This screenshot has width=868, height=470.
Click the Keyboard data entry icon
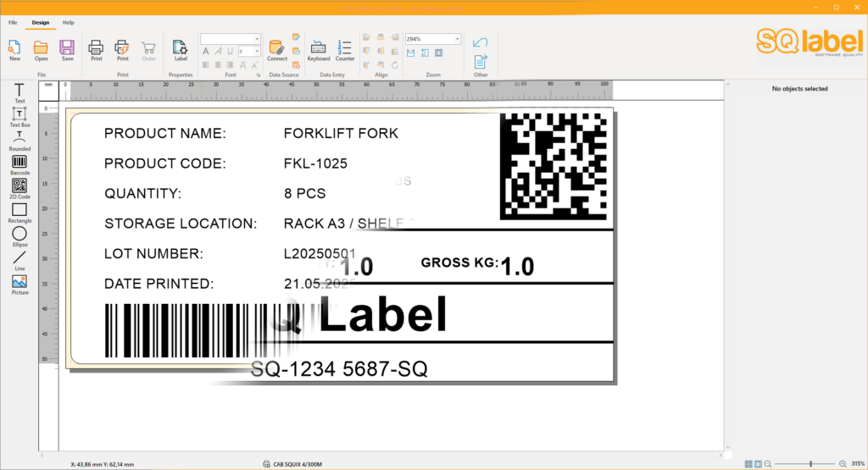coord(319,47)
